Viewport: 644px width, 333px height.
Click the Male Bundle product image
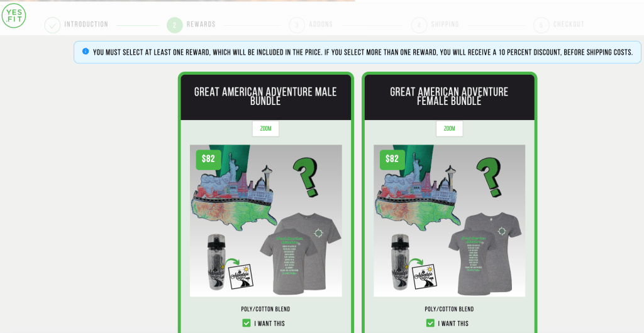tap(266, 221)
